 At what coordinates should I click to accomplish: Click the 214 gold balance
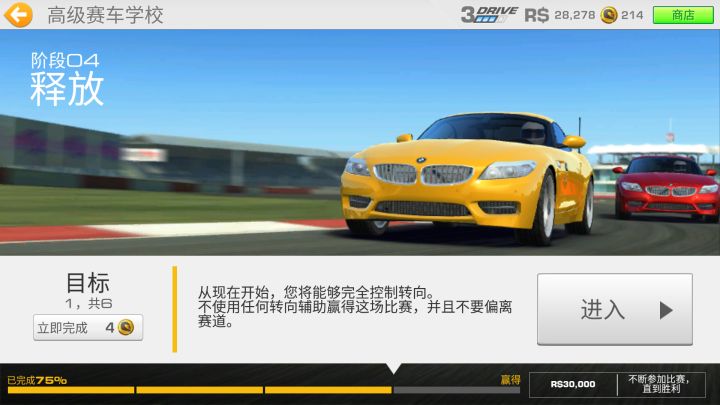(x=632, y=15)
